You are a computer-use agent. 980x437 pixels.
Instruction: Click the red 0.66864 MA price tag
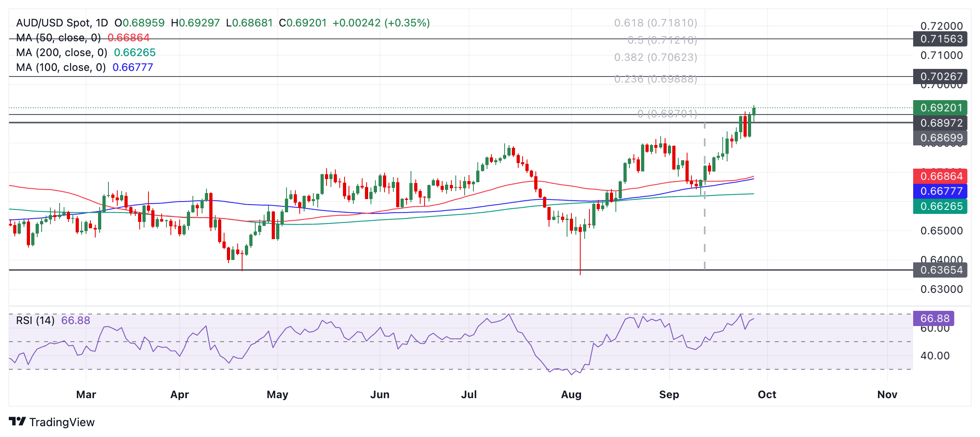tap(940, 176)
